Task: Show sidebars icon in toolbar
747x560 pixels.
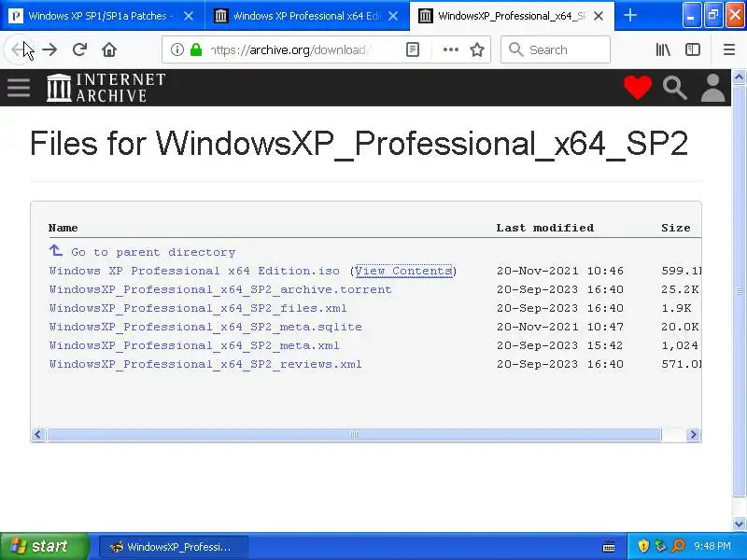Action: tap(692, 49)
